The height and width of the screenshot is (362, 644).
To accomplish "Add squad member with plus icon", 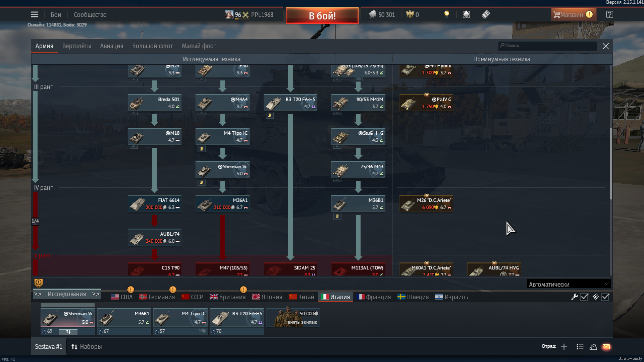I will pos(564,347).
